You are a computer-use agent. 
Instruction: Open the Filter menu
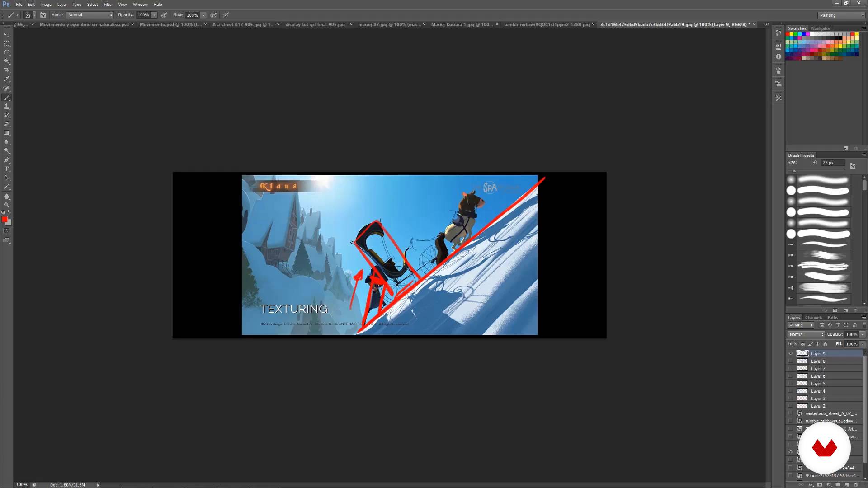pyautogui.click(x=108, y=5)
